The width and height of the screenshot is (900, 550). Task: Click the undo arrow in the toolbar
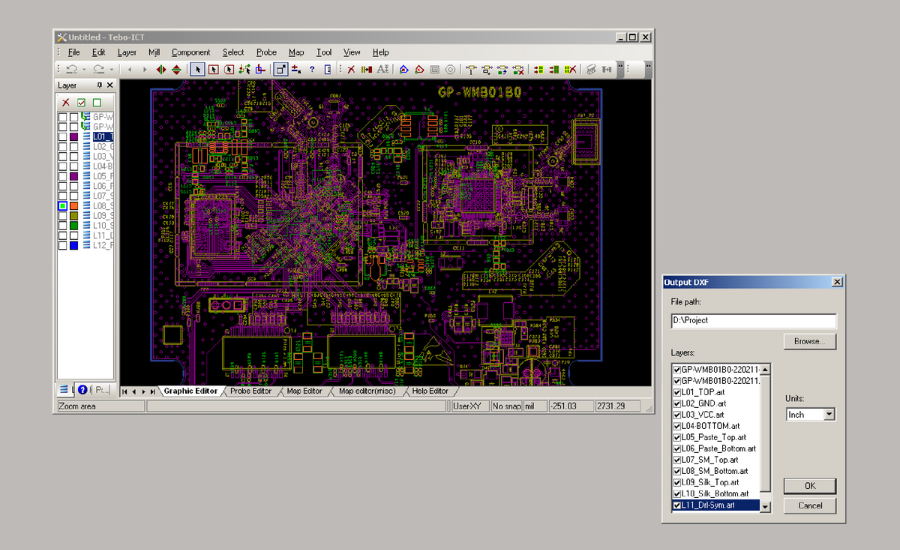click(71, 69)
